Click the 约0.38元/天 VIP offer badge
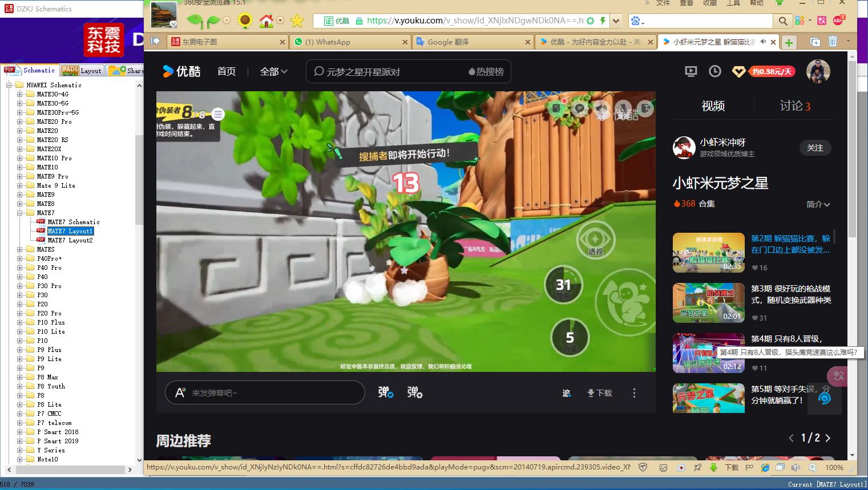The width and height of the screenshot is (868, 490). coord(772,72)
